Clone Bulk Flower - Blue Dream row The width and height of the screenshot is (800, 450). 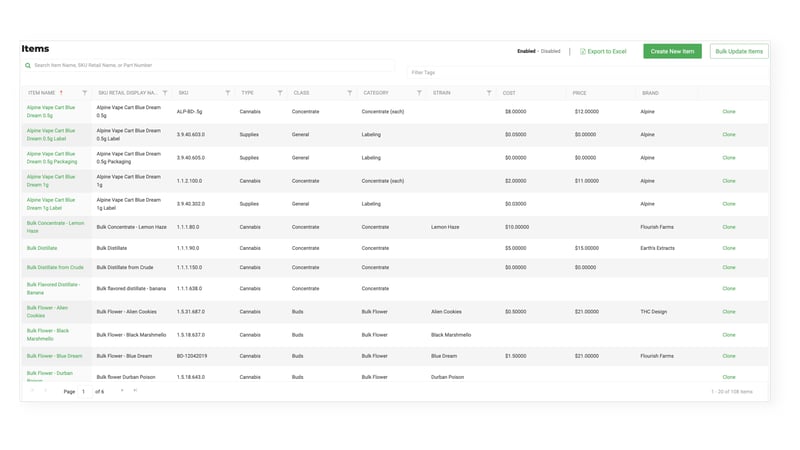click(x=729, y=356)
